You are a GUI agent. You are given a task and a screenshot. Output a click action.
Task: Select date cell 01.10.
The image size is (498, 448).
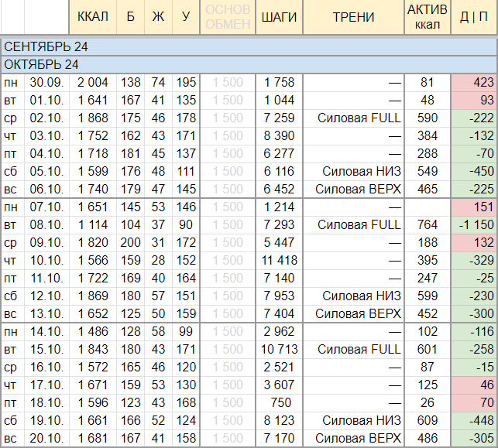[46, 101]
